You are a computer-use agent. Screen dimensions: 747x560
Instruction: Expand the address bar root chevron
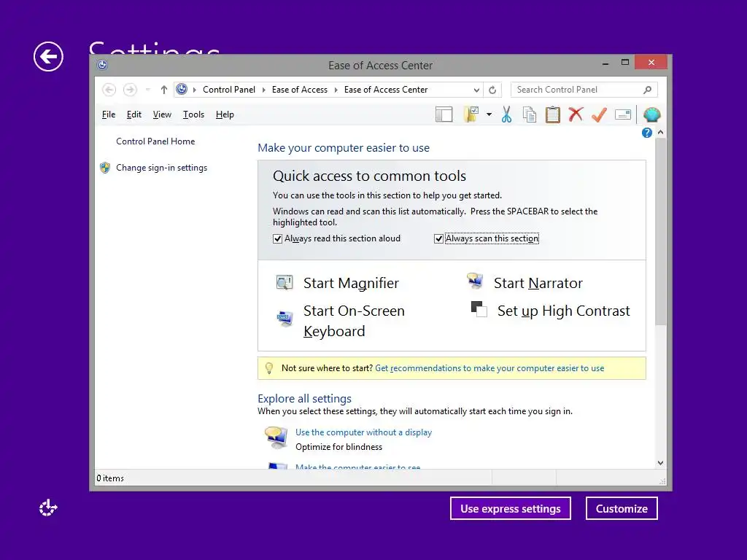click(x=194, y=90)
